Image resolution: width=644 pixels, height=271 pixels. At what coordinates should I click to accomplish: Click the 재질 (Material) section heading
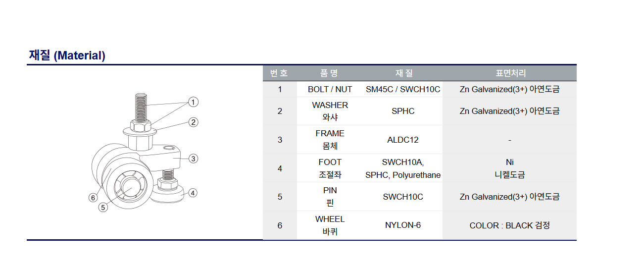[67, 55]
